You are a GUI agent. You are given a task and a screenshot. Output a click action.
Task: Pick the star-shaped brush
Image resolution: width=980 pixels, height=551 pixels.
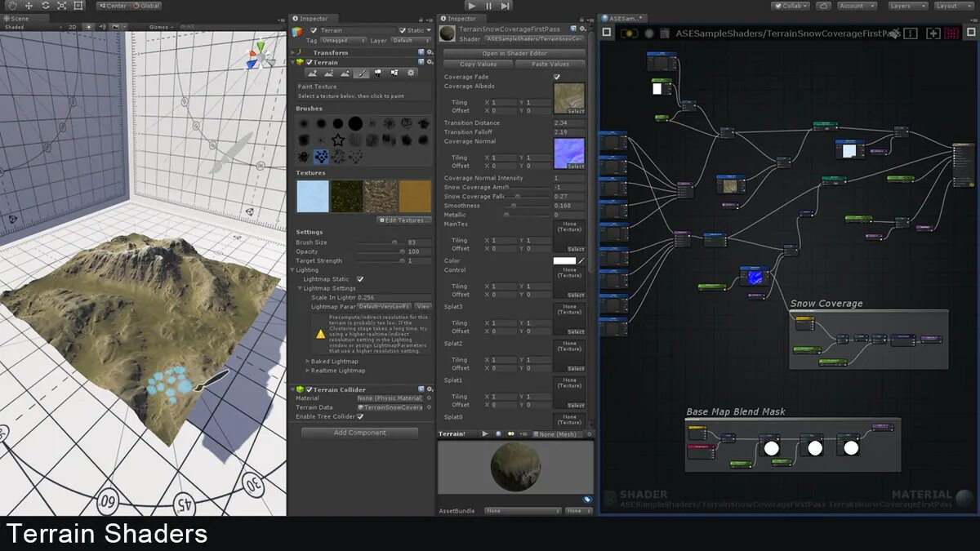click(337, 140)
